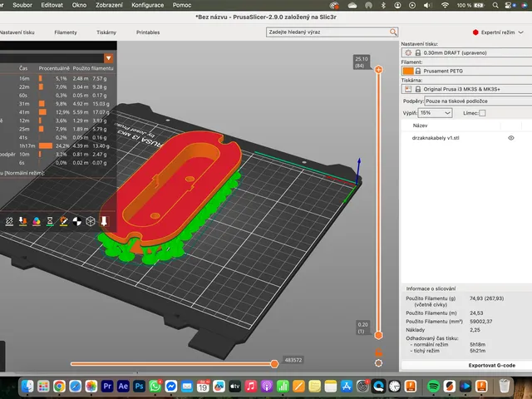Click the search magnifier in the search field
This screenshot has width=532, height=399.
393,32
